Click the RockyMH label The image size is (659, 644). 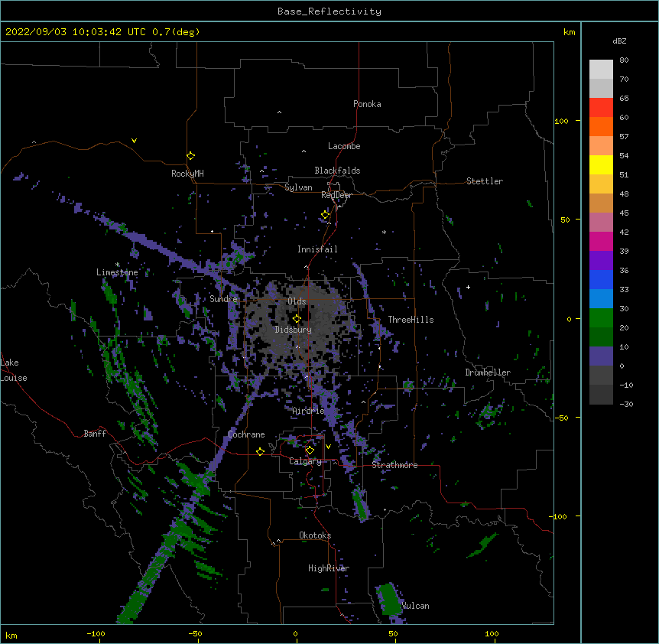click(187, 174)
